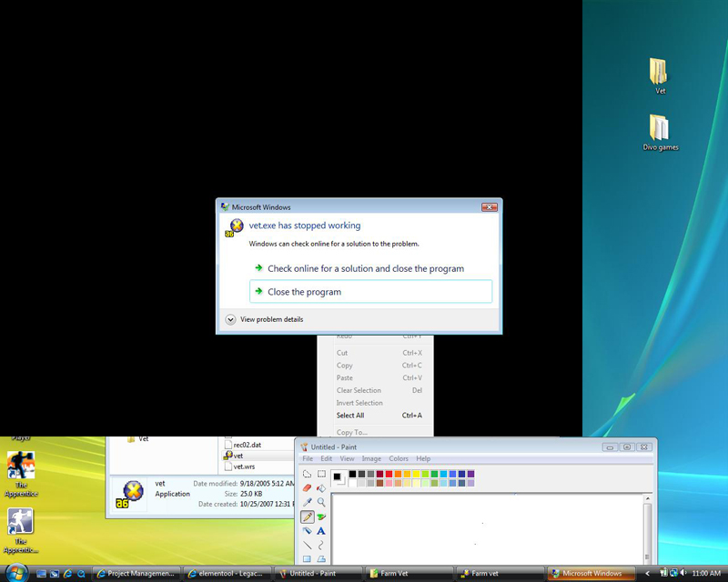The height and width of the screenshot is (582, 728).
Task: Select the Airbrush tool in Paint
Action: (307, 531)
